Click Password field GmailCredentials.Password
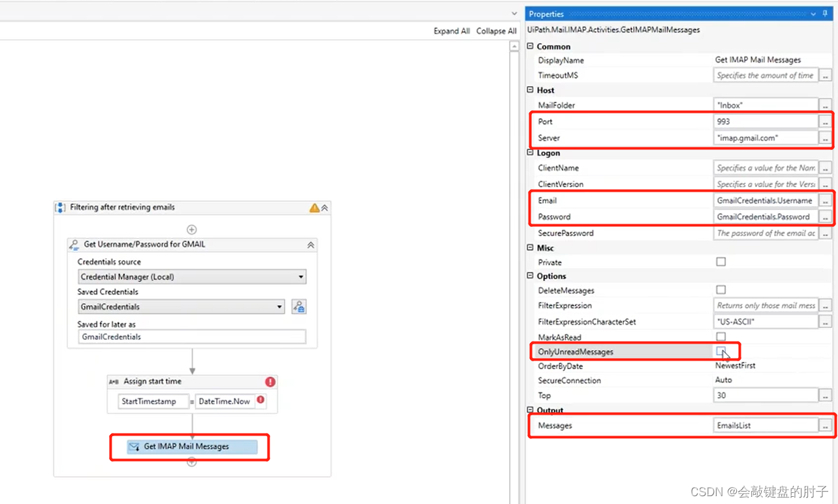 766,216
